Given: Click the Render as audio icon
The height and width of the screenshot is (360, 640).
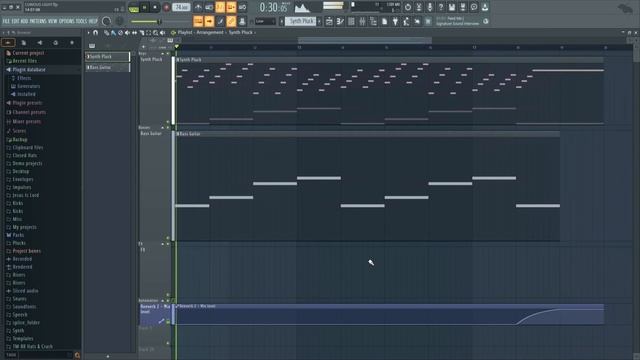Looking at the screenshot, I should tap(462, 7).
